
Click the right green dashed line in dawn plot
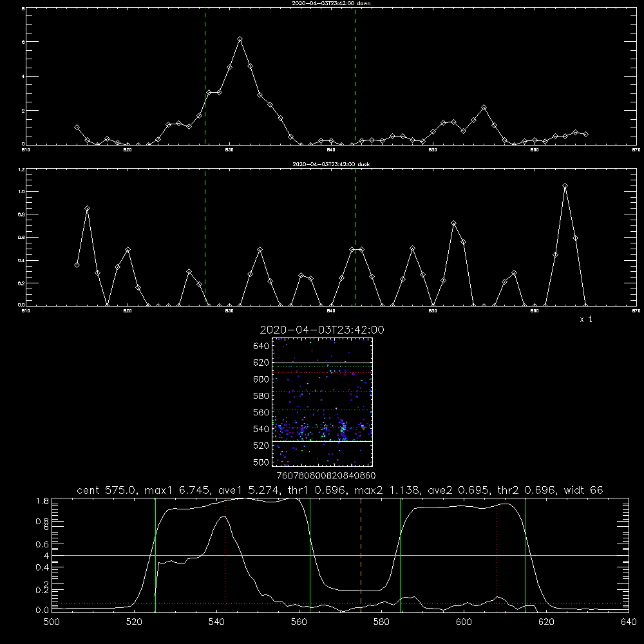(x=355, y=77)
